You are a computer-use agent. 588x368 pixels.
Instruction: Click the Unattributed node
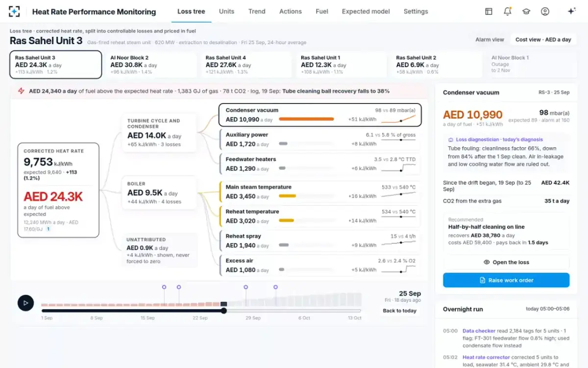(159, 250)
